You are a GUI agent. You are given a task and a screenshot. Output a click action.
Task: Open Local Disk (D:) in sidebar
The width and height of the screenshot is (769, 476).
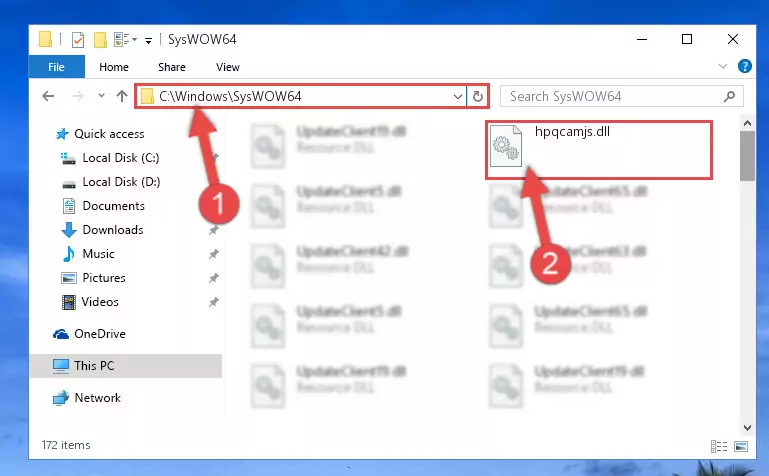pos(121,182)
